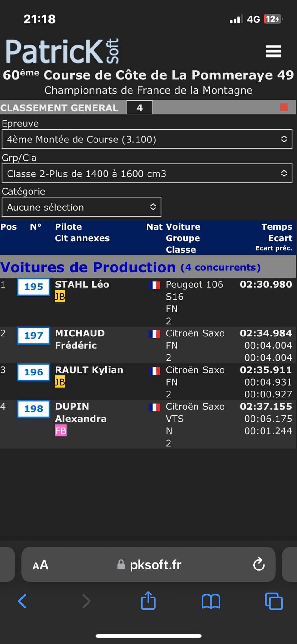
Task: Click the Temps column header
Action: click(x=277, y=227)
